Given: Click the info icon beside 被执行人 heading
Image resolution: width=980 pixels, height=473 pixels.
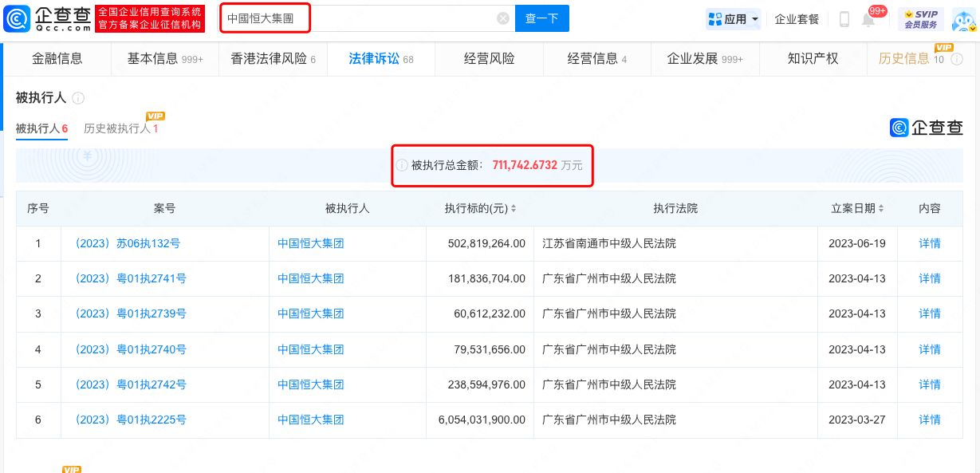Looking at the screenshot, I should [x=78, y=98].
